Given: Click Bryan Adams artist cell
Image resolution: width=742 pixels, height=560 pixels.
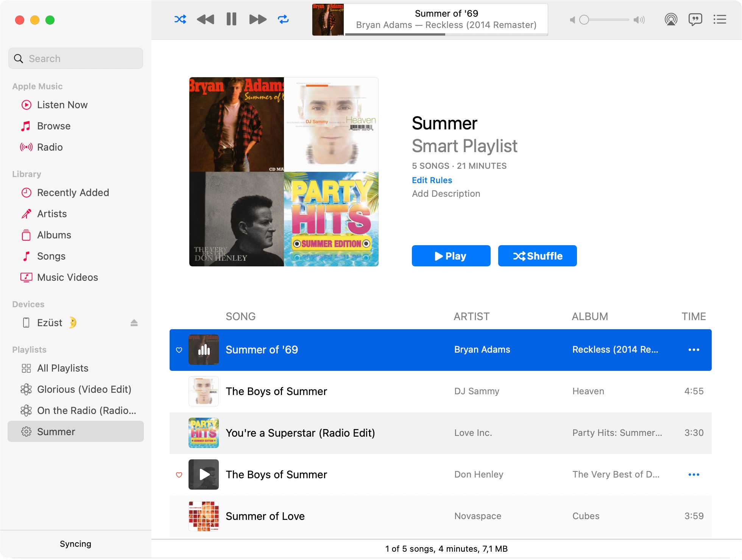Looking at the screenshot, I should [482, 350].
